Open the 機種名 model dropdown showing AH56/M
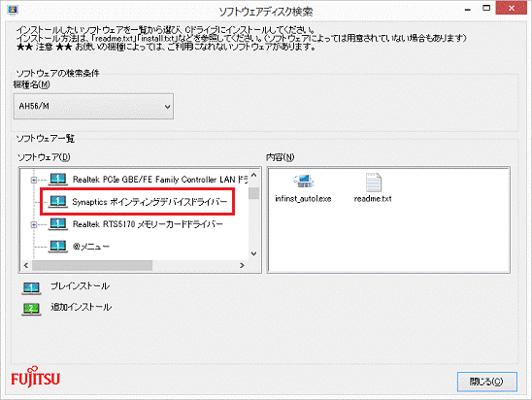 point(93,107)
